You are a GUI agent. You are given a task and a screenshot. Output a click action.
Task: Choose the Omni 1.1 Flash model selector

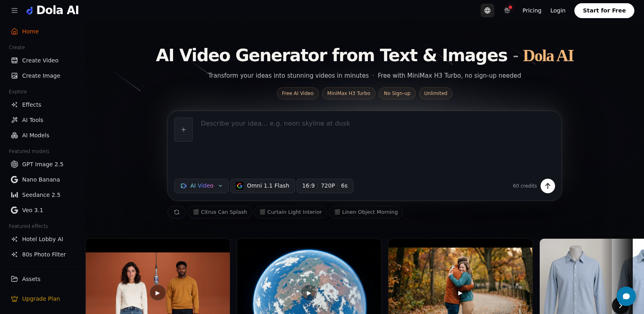(262, 186)
